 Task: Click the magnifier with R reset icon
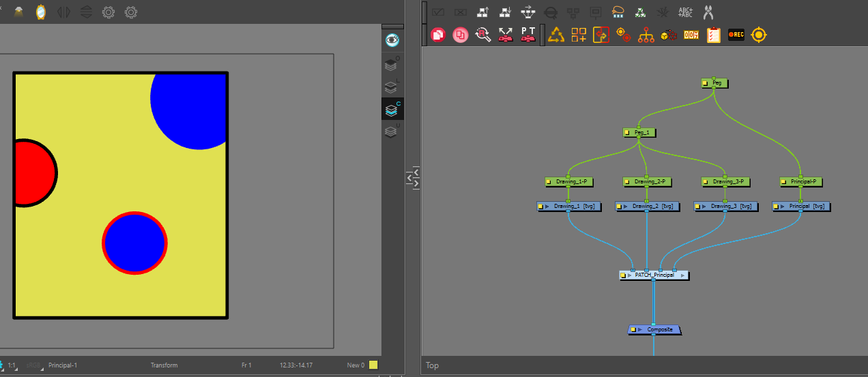(x=483, y=35)
